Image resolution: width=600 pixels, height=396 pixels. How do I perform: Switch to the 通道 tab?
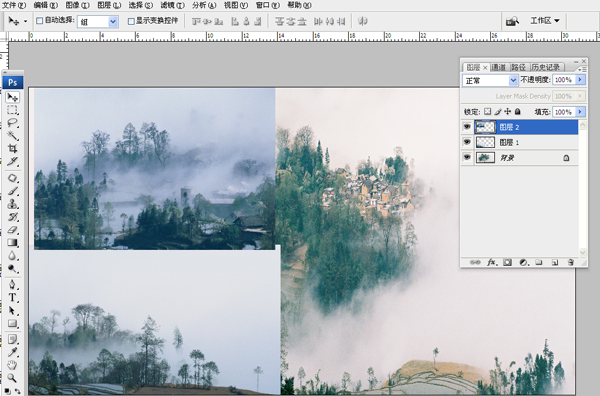point(499,67)
